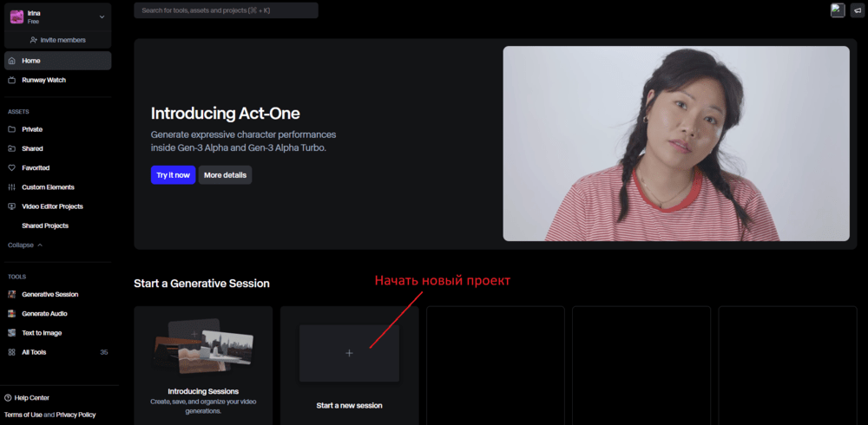868x425 pixels.
Task: Click the Generate Audio tool icon
Action: 11,314
